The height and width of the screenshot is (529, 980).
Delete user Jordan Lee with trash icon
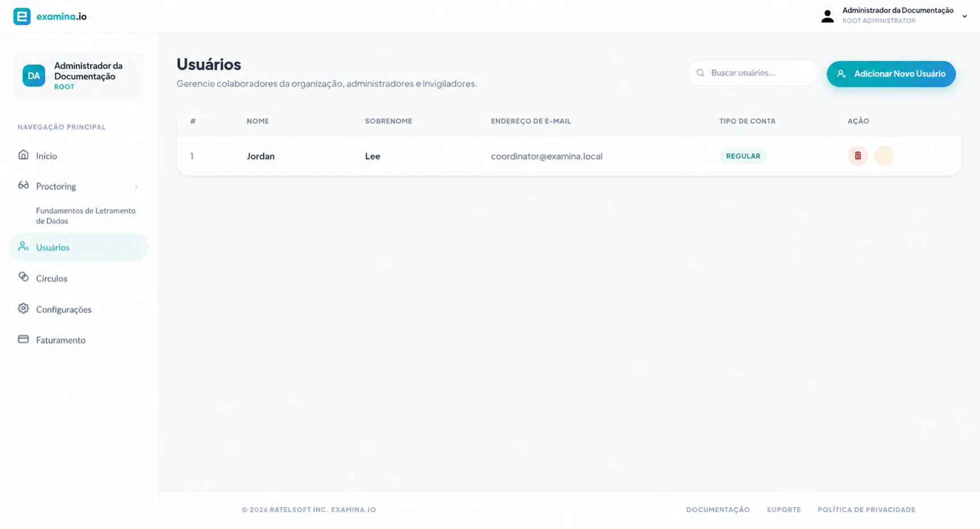[857, 156]
